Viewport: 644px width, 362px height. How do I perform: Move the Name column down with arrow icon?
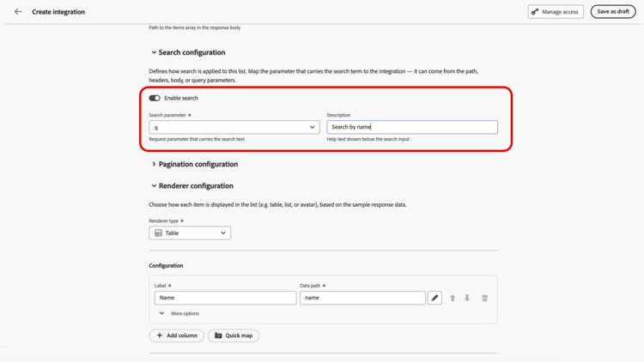467,298
